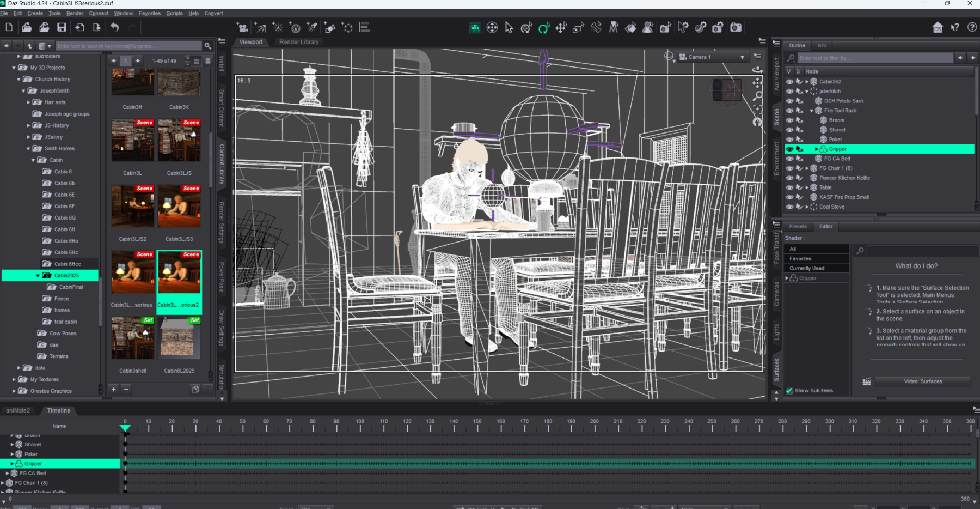Select the Rotate tool in toolbar
The width and height of the screenshot is (980, 509).
543,28
